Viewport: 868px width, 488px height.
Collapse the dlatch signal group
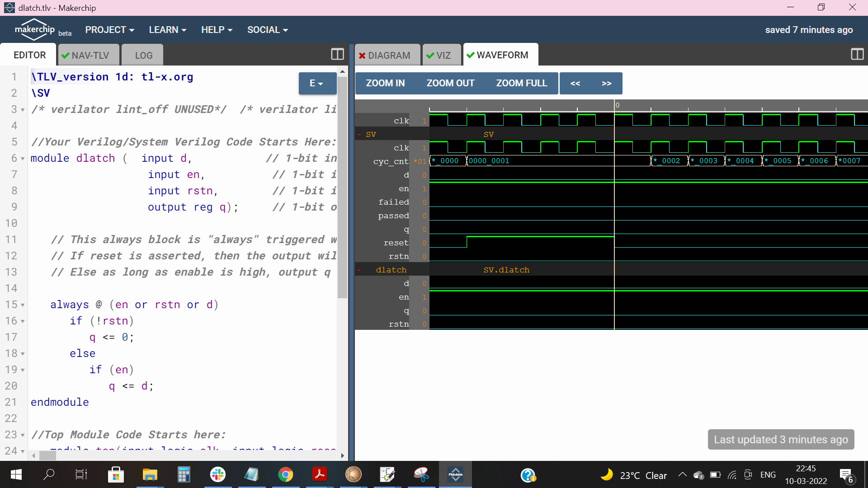[359, 270]
